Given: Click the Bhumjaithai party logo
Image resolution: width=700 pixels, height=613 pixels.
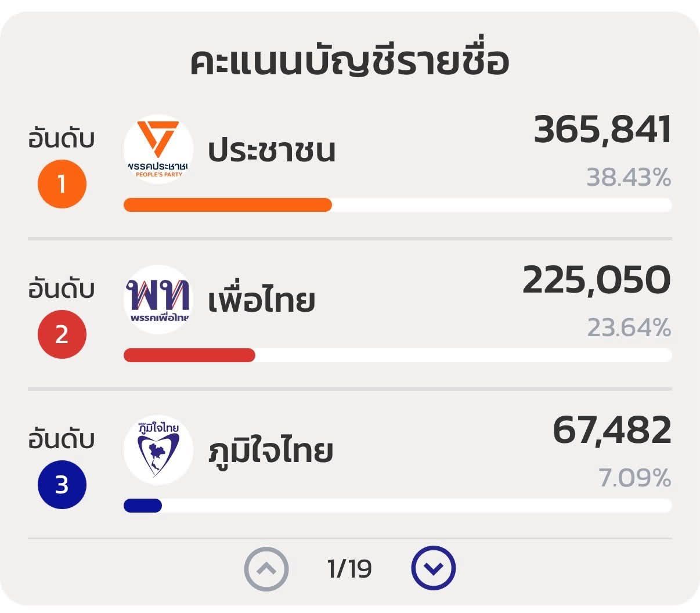Looking at the screenshot, I should [x=158, y=450].
